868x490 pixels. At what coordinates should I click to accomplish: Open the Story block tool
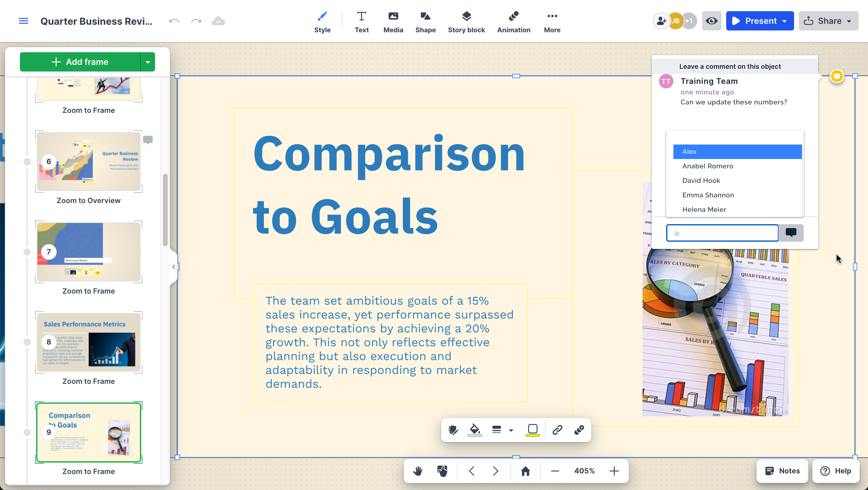(466, 22)
